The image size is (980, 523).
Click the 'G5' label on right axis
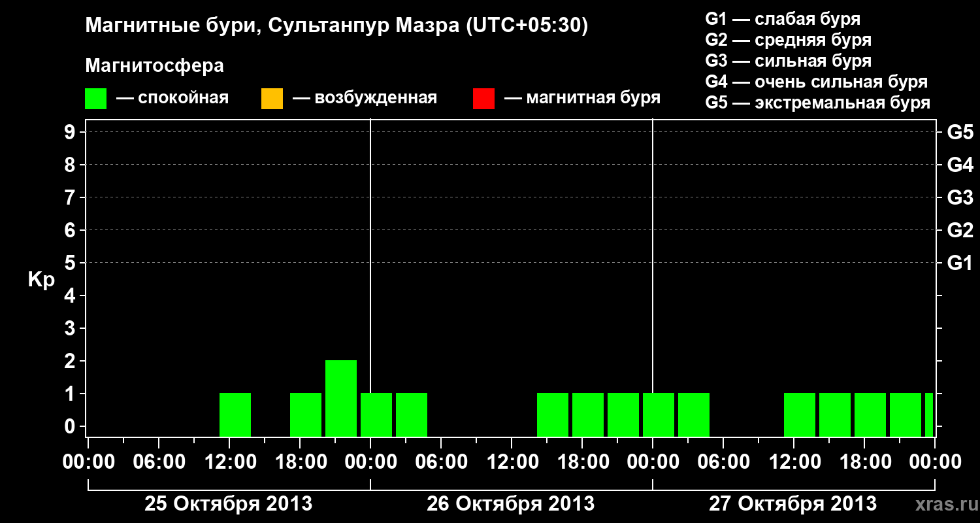[x=960, y=132]
